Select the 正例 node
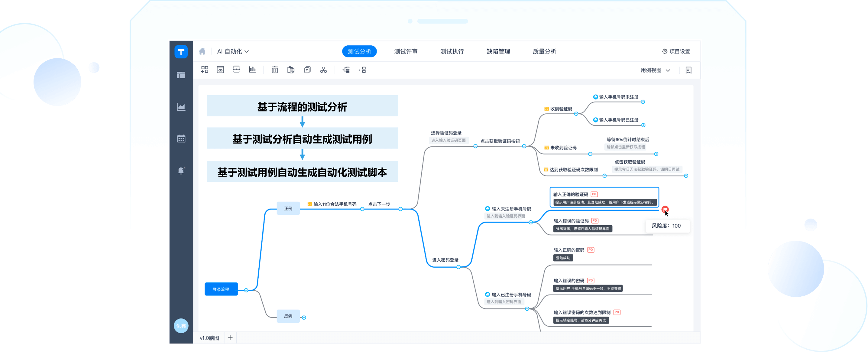 pyautogui.click(x=288, y=208)
